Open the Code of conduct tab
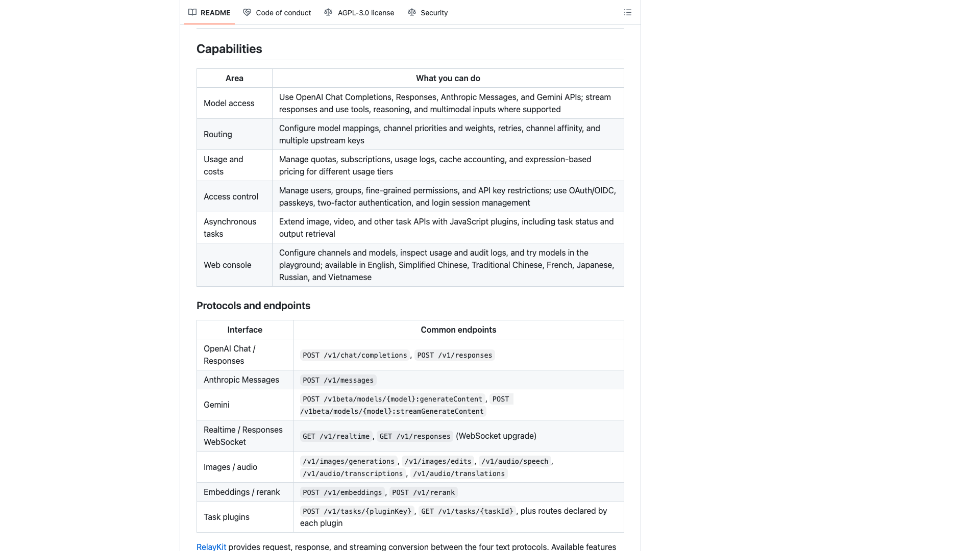The height and width of the screenshot is (551, 980). coord(277,12)
